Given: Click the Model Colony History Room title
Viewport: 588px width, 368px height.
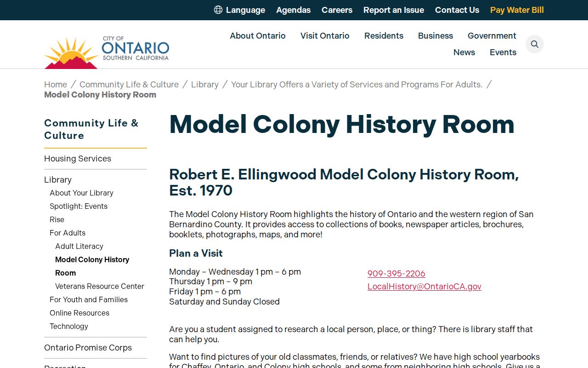Looking at the screenshot, I should [342, 124].
